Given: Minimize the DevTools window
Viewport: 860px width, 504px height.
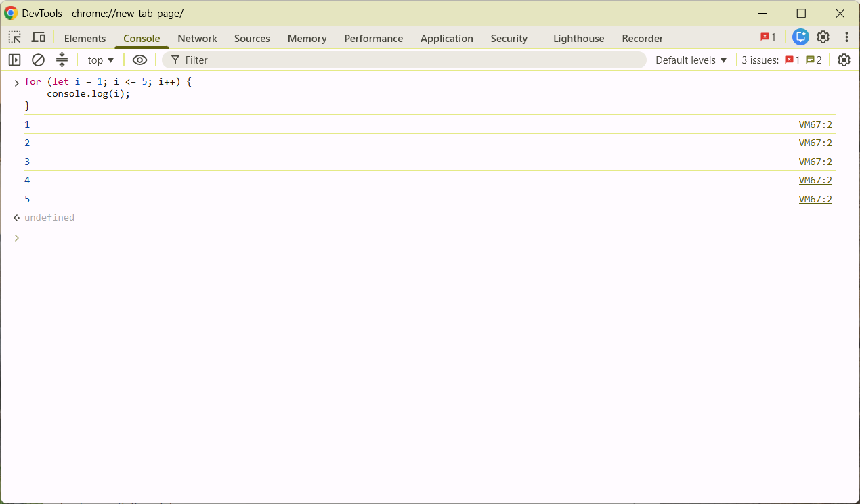Looking at the screenshot, I should (762, 13).
